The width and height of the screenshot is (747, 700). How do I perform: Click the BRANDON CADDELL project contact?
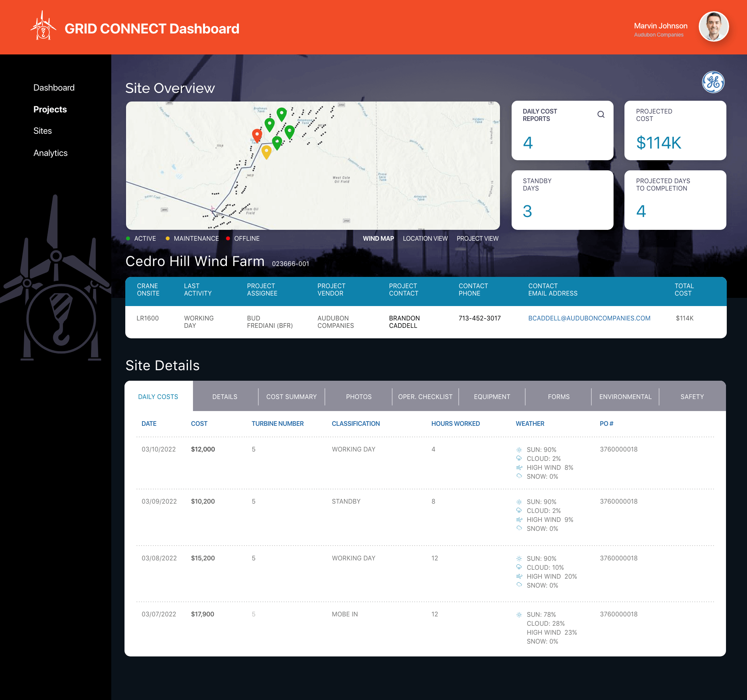(404, 322)
